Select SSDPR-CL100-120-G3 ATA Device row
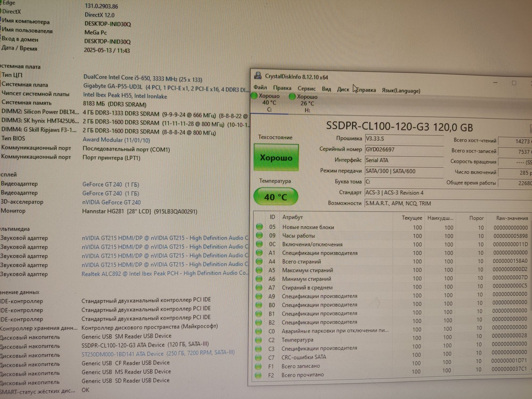 click(105, 345)
